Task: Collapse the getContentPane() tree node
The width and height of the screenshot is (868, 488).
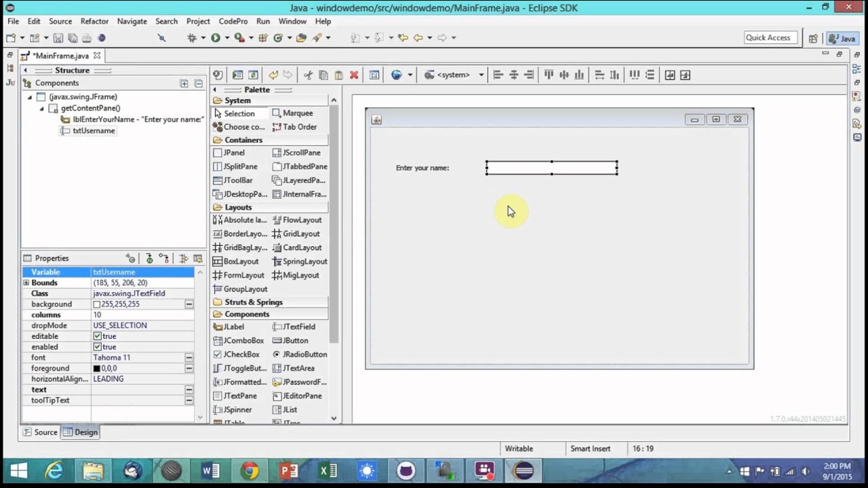Action: [x=42, y=108]
